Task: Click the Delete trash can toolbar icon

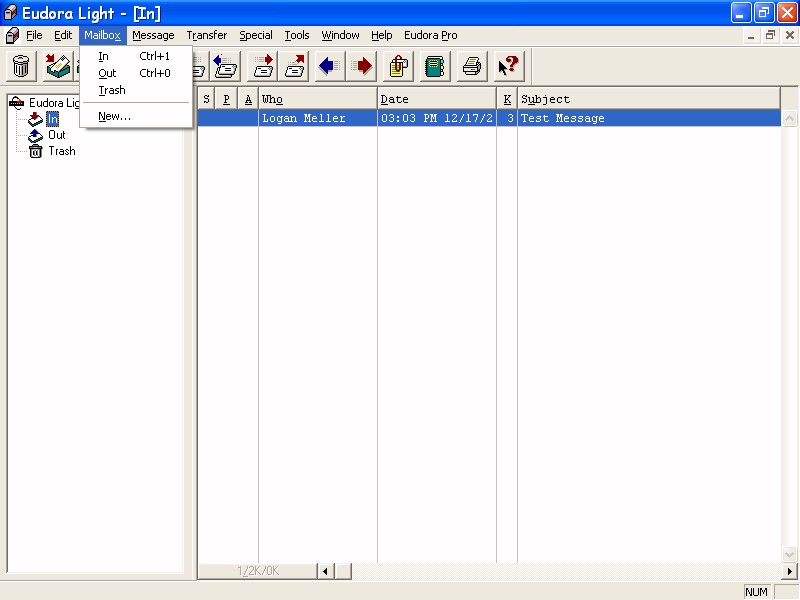Action: [21, 66]
